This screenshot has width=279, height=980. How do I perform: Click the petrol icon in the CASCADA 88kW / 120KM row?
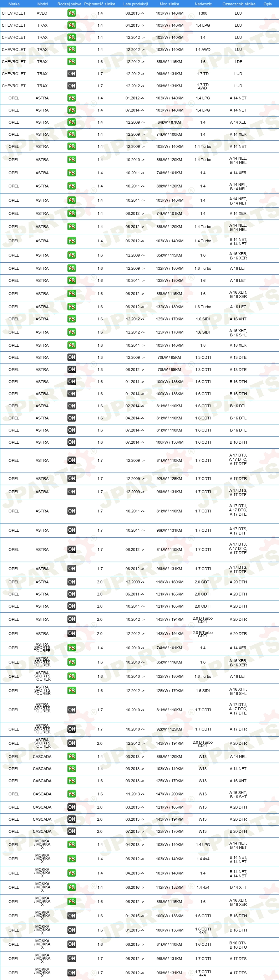72,757
